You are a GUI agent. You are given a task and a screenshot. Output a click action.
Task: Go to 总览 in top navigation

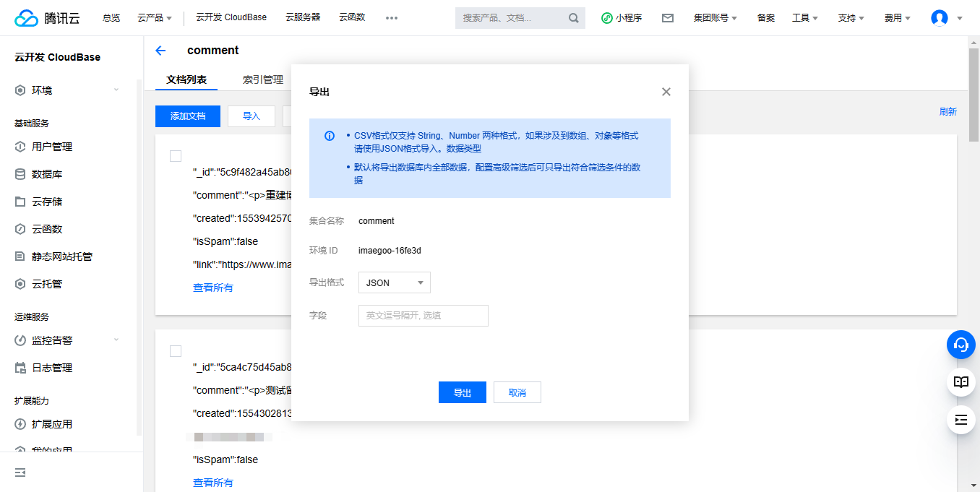point(111,18)
